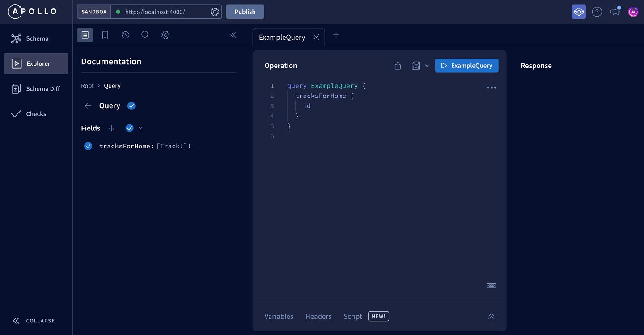Click the keyboard shortcuts icon

point(491,286)
